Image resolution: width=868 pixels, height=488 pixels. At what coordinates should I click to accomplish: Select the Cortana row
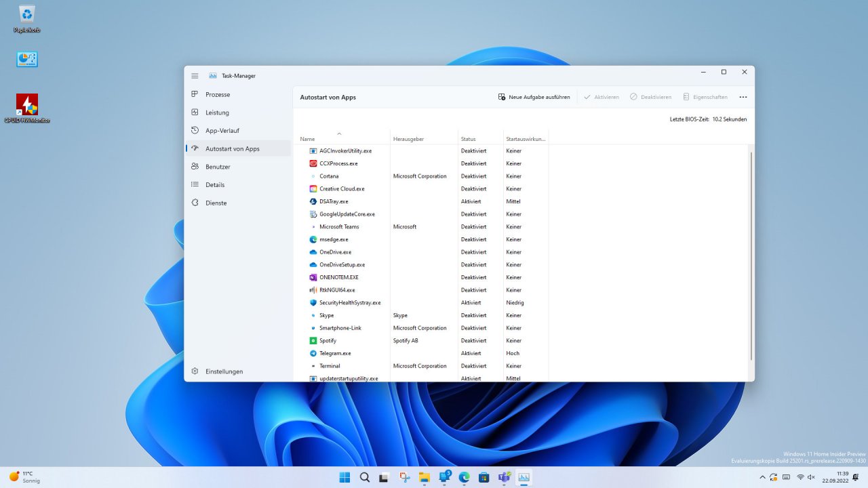point(420,176)
